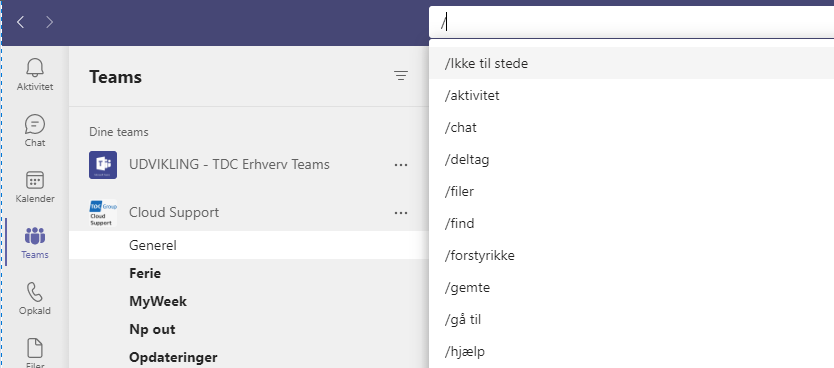
Task: Click in the search command box
Action: click(x=631, y=22)
